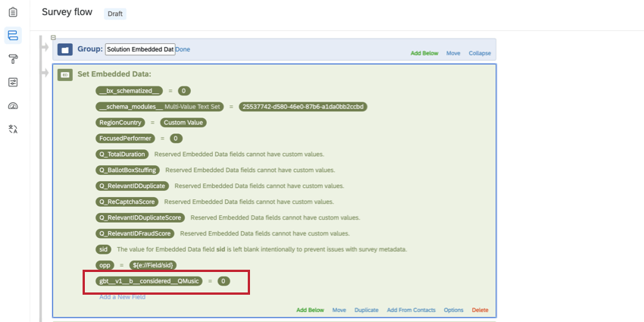Image resolution: width=644 pixels, height=322 pixels.
Task: Edit the group name text field
Action: click(x=140, y=49)
